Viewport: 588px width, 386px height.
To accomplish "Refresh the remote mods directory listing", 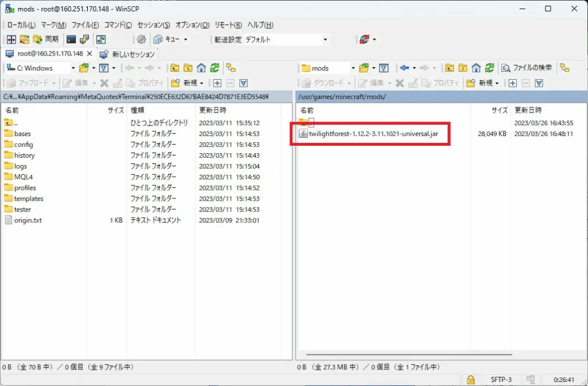I will point(489,68).
